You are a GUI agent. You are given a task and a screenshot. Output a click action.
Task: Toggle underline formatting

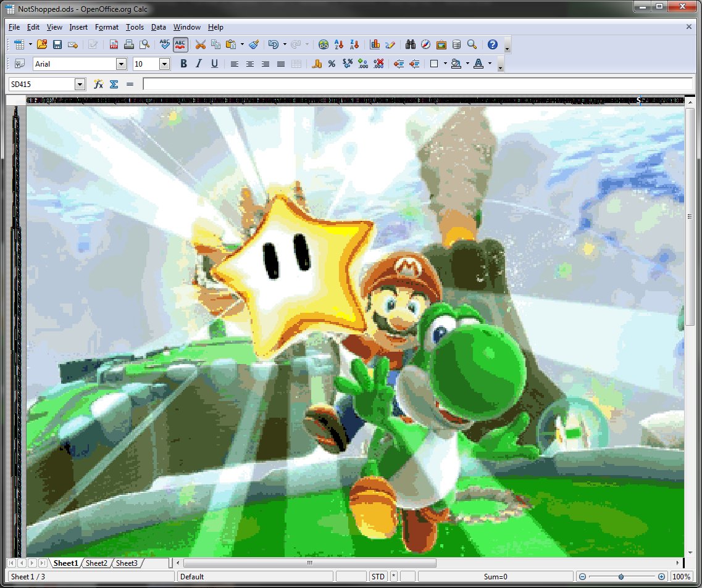[x=214, y=64]
